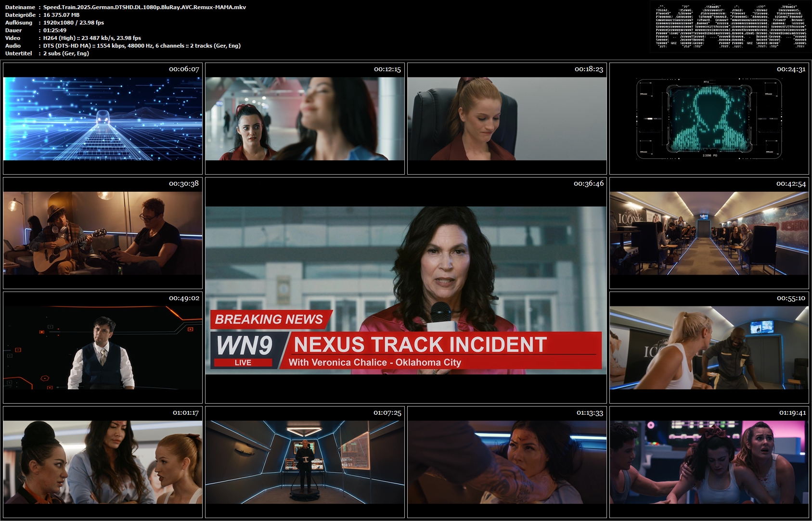Open the control room thumbnail at 01:07:25
The image size is (812, 521).
(305, 462)
